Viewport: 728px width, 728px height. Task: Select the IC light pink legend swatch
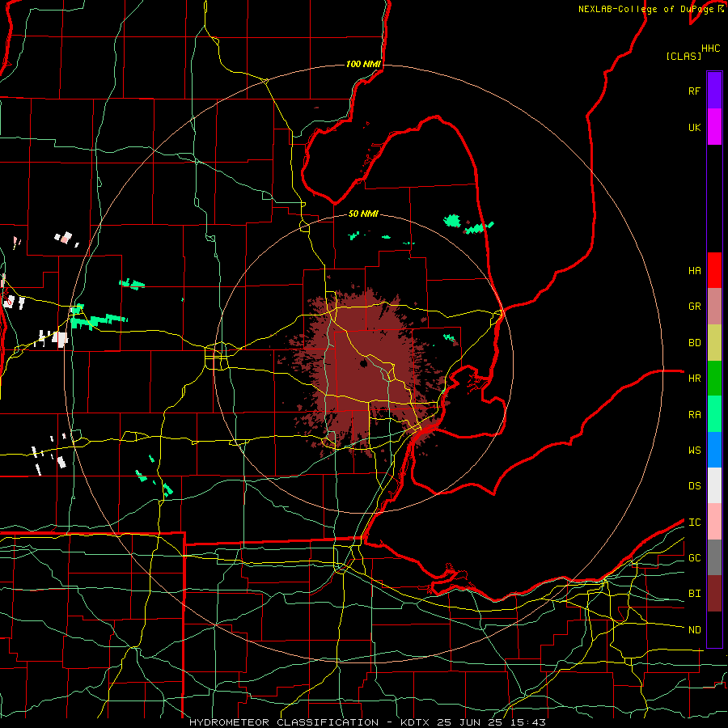click(714, 522)
